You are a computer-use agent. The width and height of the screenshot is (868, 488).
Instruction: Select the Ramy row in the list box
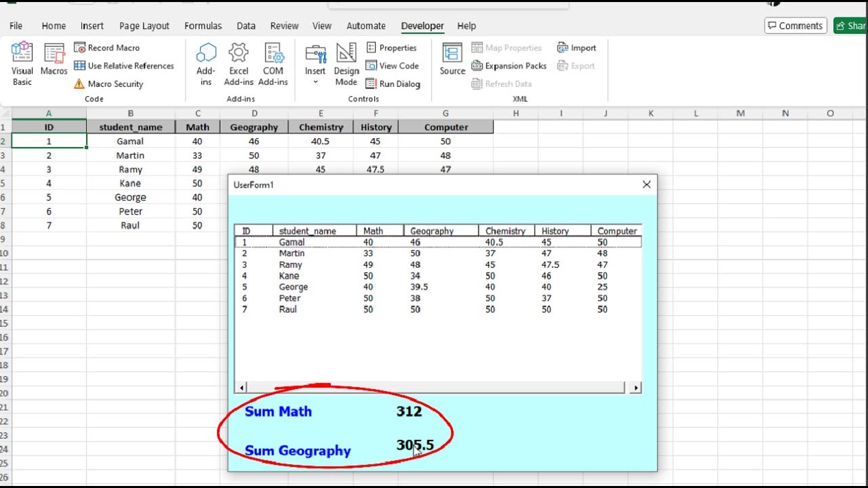(438, 264)
